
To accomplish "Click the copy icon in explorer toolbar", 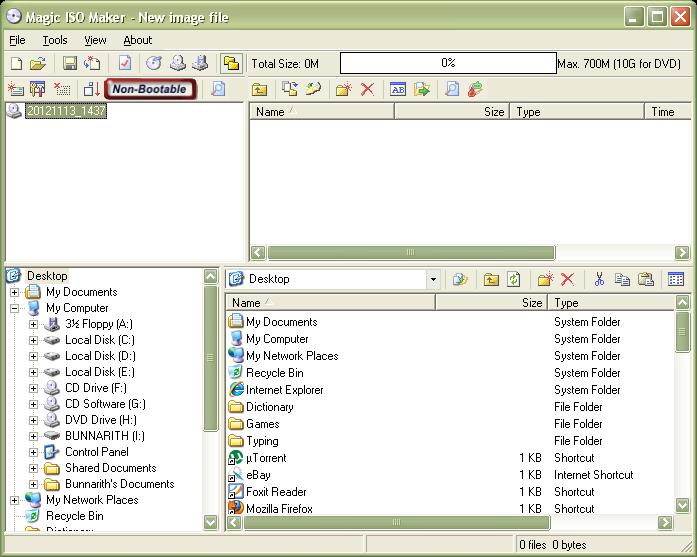I will (x=622, y=279).
